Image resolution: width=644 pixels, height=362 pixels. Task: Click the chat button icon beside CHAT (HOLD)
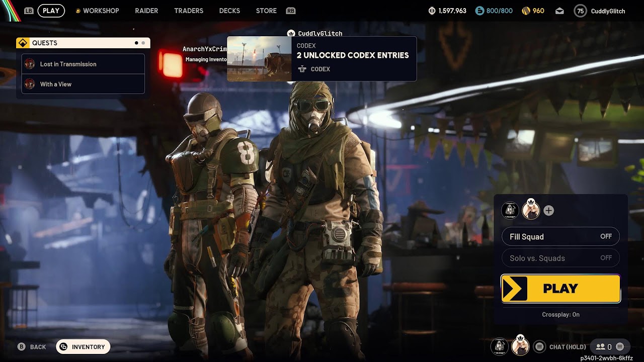(539, 346)
